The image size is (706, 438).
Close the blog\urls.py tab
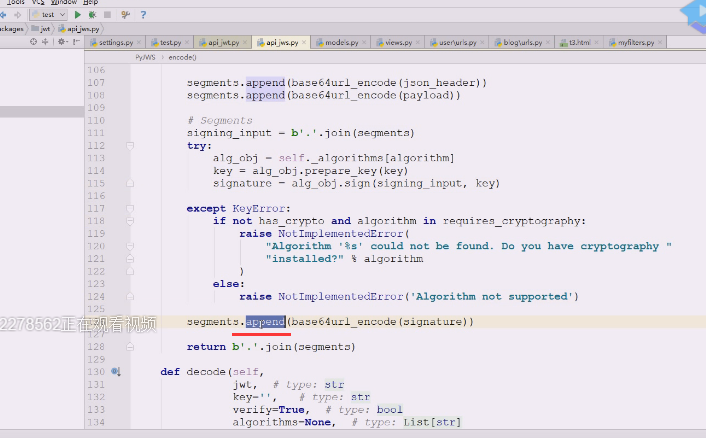548,42
